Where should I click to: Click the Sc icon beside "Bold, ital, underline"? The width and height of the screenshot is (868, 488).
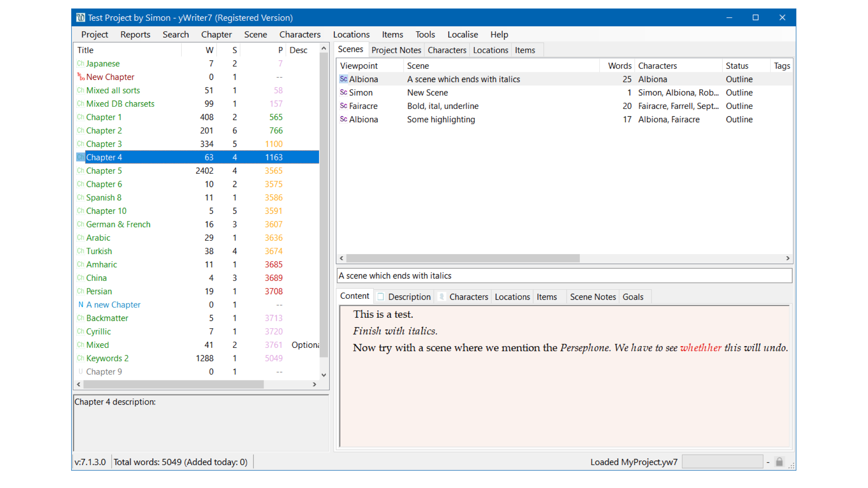coord(343,106)
